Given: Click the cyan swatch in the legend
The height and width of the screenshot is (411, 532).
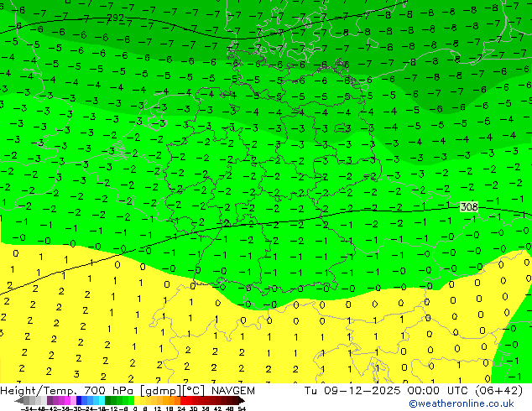Looking at the screenshot, I should pyautogui.click(x=102, y=400).
